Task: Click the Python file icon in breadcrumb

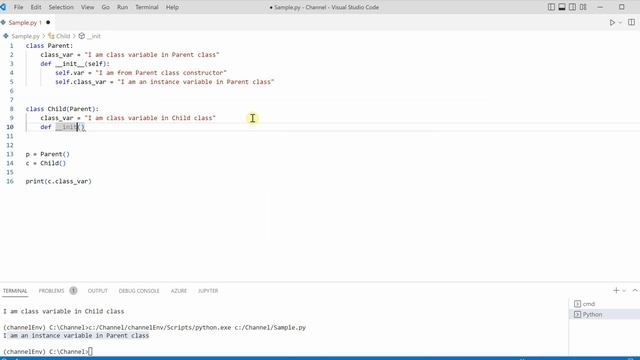Action: pos(6,36)
